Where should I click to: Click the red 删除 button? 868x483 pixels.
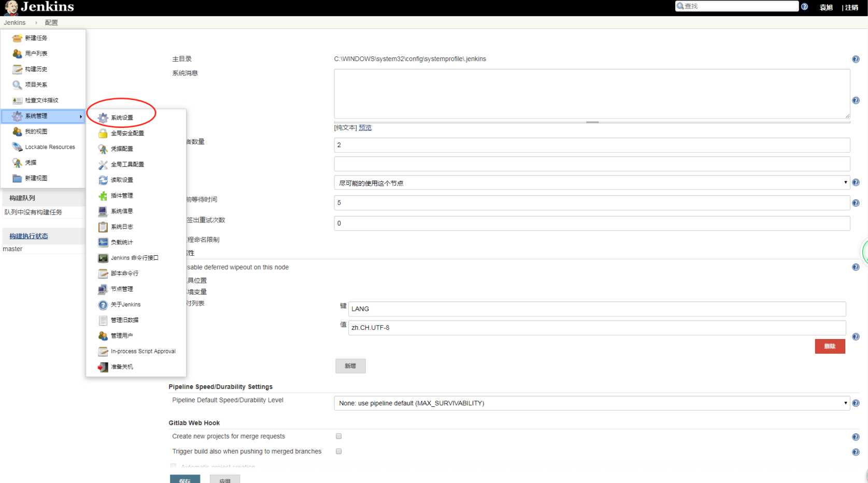(x=830, y=346)
